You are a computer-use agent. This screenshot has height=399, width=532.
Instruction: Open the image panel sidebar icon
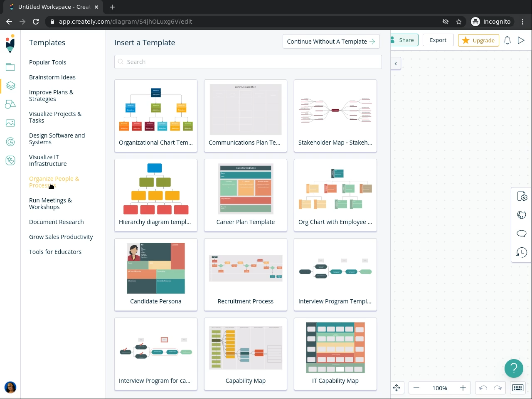(x=10, y=123)
